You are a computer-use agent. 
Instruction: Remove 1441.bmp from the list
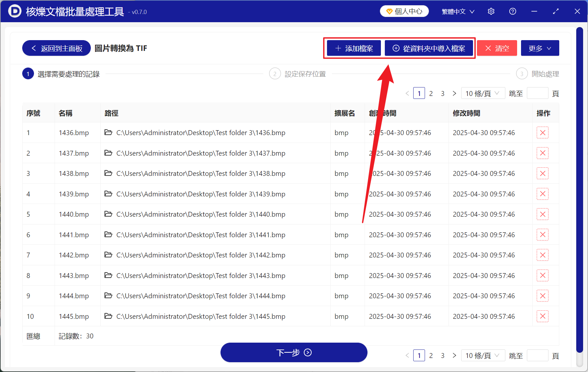click(542, 235)
